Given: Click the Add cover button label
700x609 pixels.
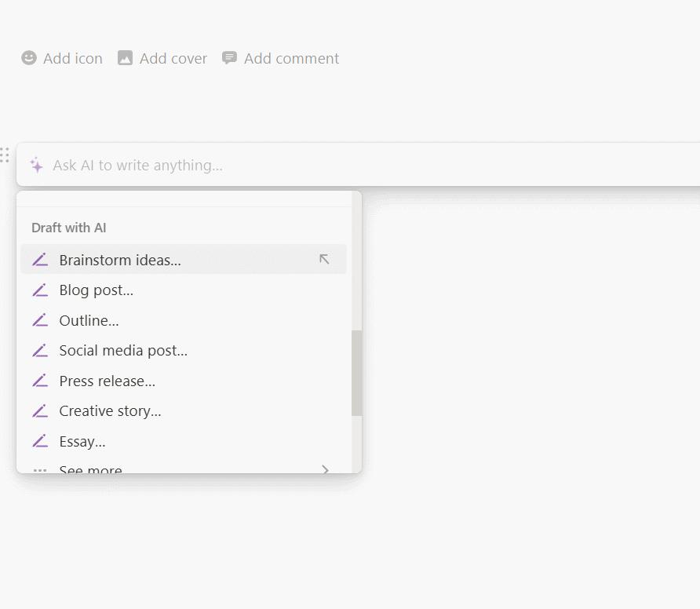Looking at the screenshot, I should tap(173, 58).
